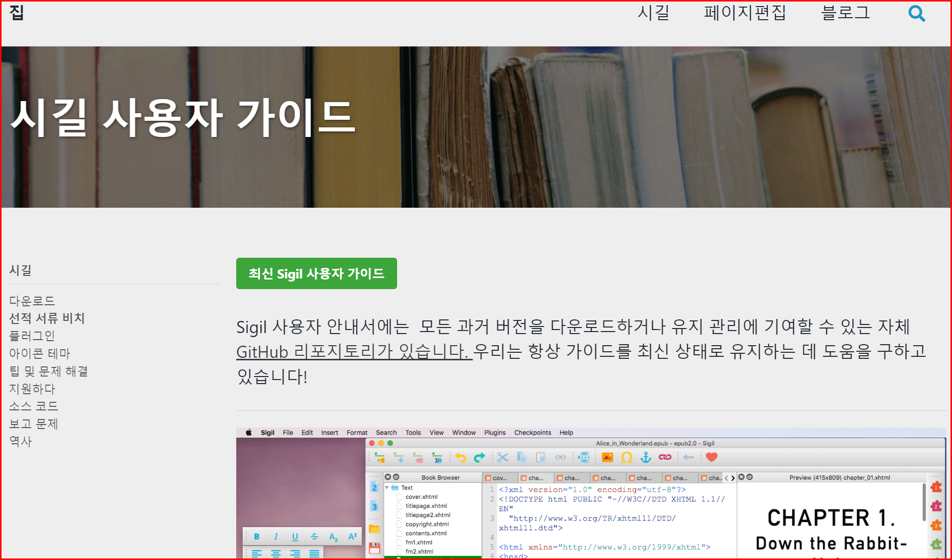The height and width of the screenshot is (560, 952).
Task: Click the chain Insert Link icon
Action: pos(665,457)
